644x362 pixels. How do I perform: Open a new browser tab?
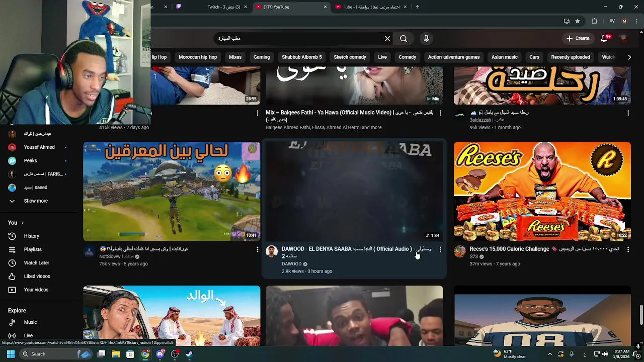point(417,7)
